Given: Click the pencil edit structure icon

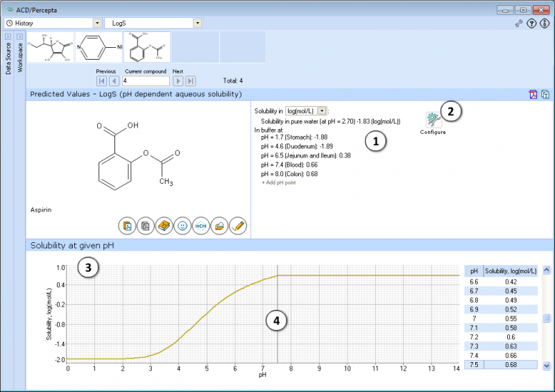Looking at the screenshot, I should pos(238,225).
